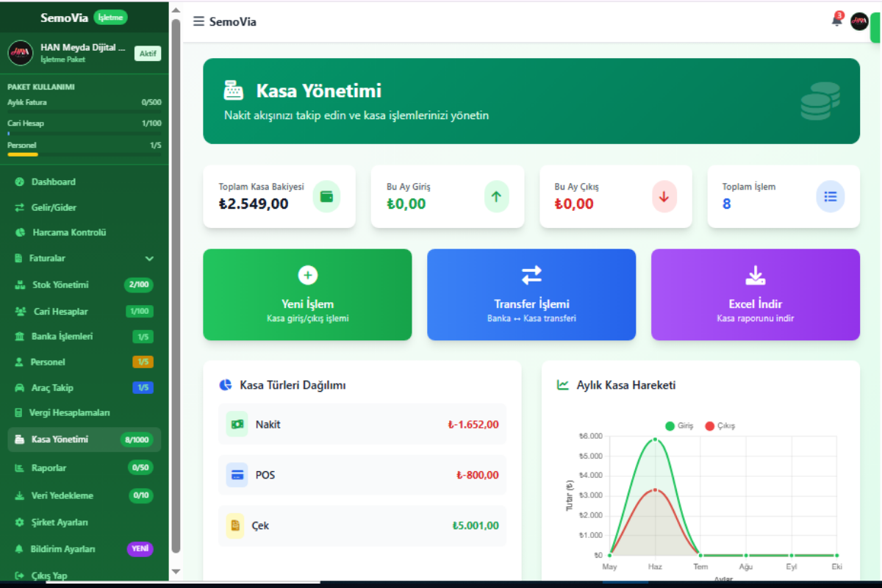Viewport: 882px width, 588px height.
Task: Open the notification bell with 3 alerts
Action: (x=836, y=21)
